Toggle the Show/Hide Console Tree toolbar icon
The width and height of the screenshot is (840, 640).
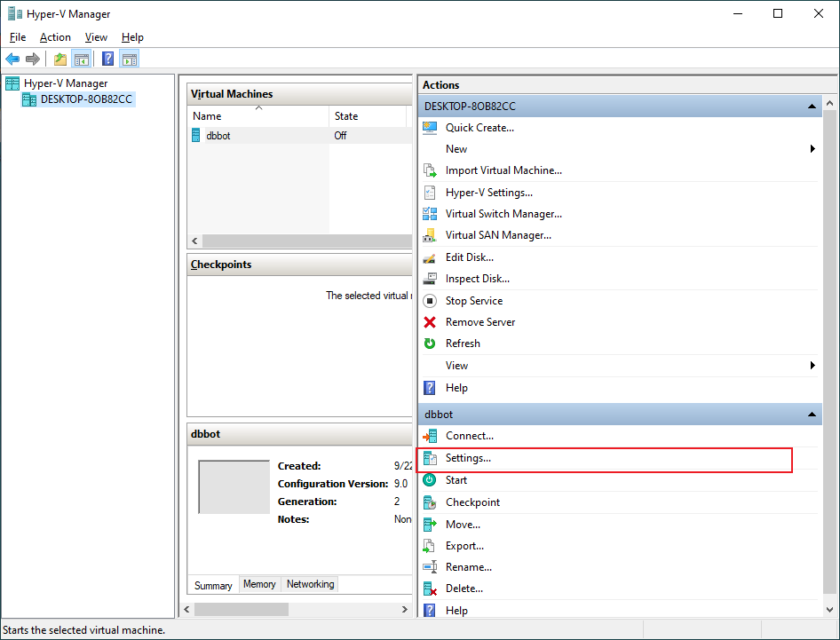coord(82,59)
